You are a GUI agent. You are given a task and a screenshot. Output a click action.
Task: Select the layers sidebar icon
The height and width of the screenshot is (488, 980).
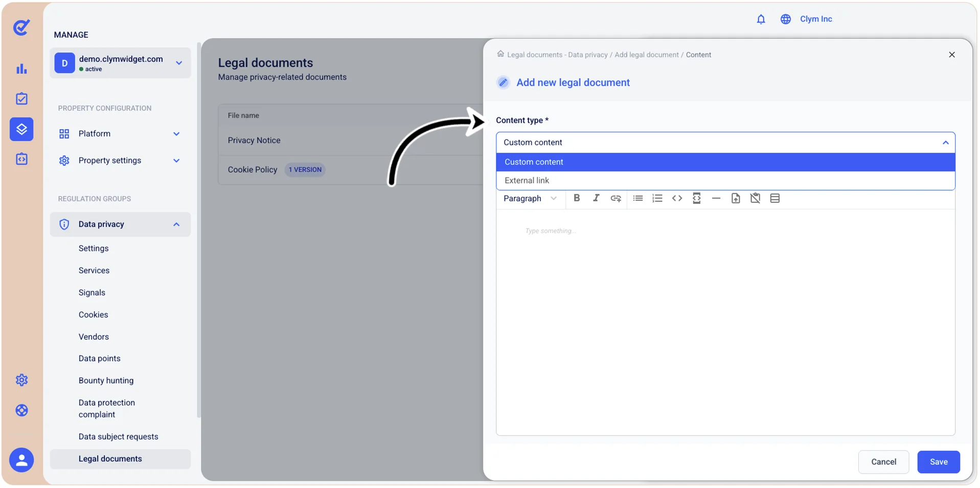point(21,129)
